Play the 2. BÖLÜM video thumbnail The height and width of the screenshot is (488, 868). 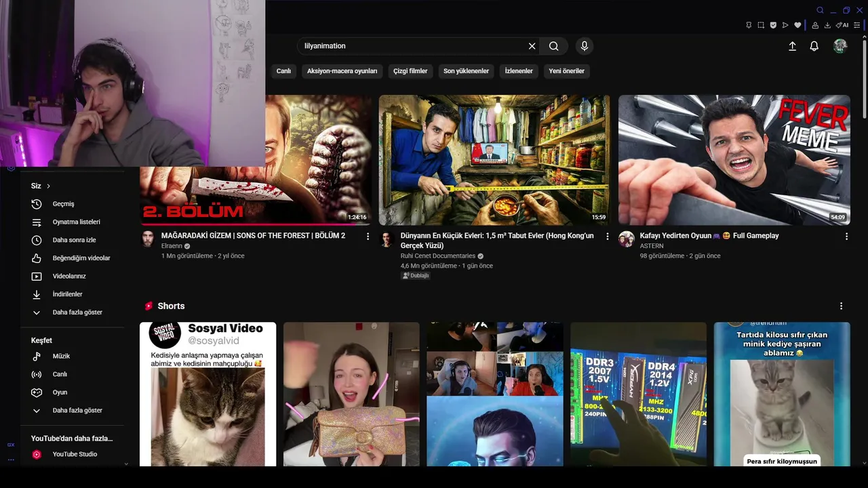click(x=256, y=160)
